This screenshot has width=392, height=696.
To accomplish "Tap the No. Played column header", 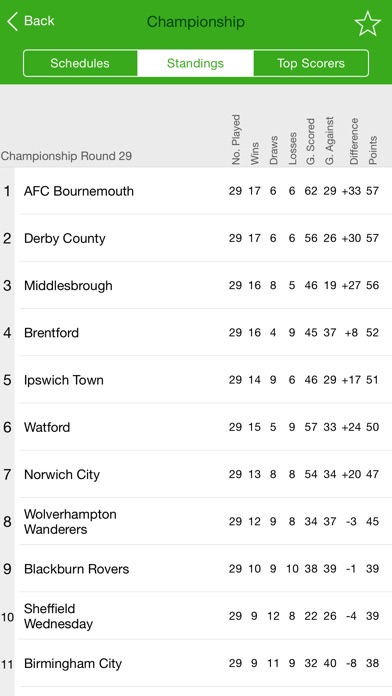I will [x=236, y=139].
